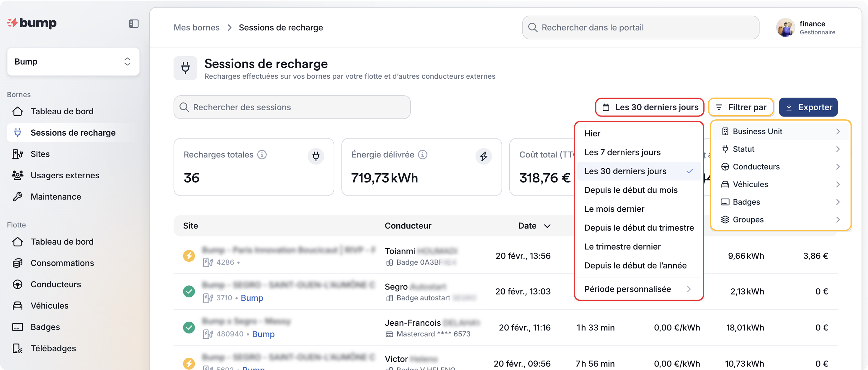Open the Les 30 derniers jours date dropdown
Screen dimensions: 868x370
(x=649, y=107)
